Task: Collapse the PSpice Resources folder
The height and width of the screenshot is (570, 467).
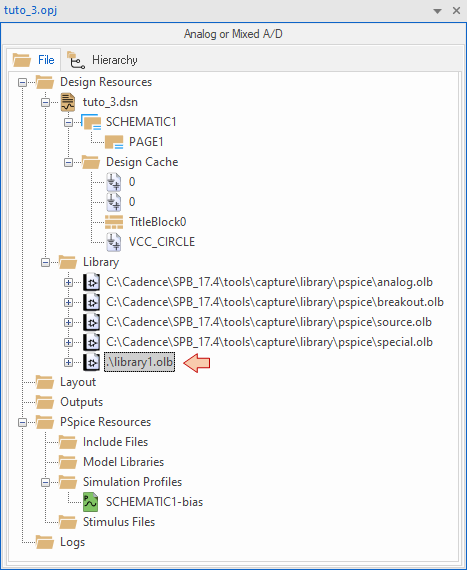Action: (23, 422)
